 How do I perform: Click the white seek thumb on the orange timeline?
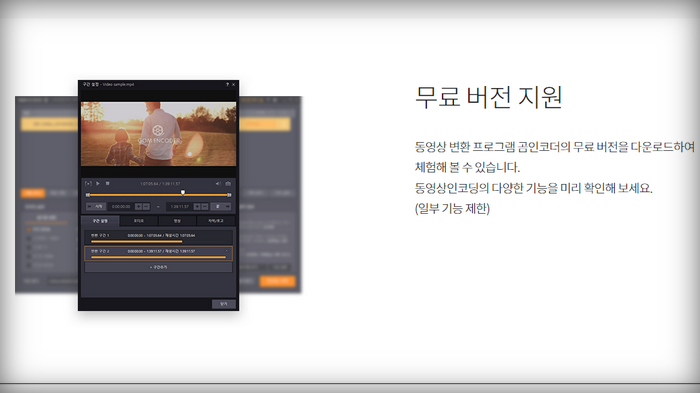coord(183,192)
